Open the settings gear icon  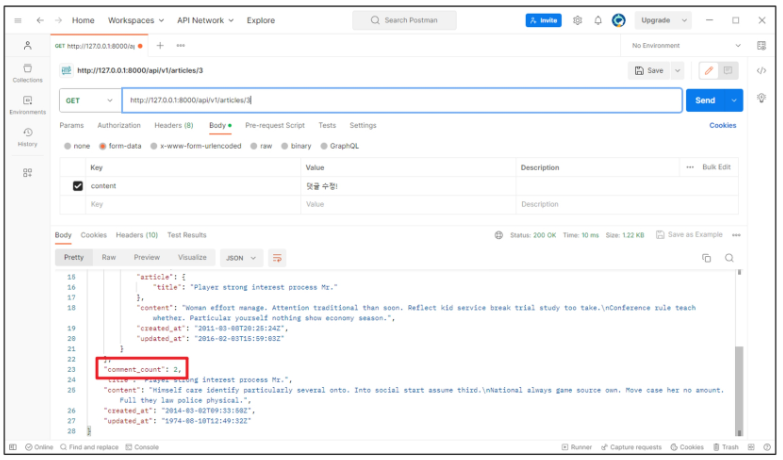577,20
